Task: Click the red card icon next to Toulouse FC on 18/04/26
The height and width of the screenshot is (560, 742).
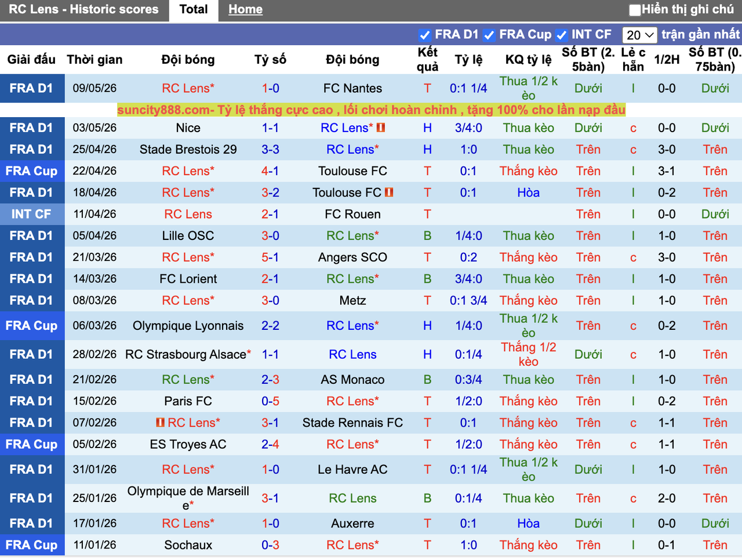Action: (x=389, y=192)
